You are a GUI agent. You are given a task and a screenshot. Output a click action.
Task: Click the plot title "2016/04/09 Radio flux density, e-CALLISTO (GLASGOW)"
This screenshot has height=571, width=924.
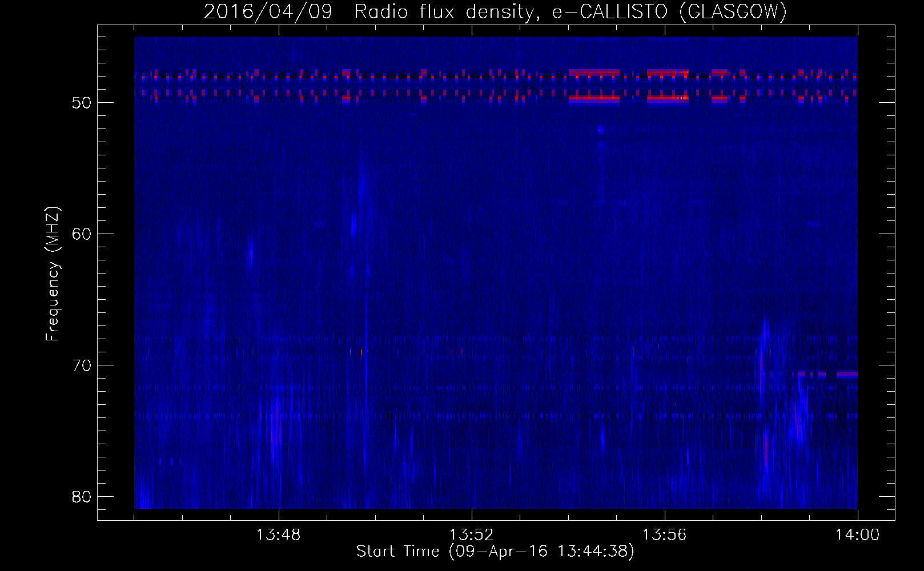click(495, 11)
